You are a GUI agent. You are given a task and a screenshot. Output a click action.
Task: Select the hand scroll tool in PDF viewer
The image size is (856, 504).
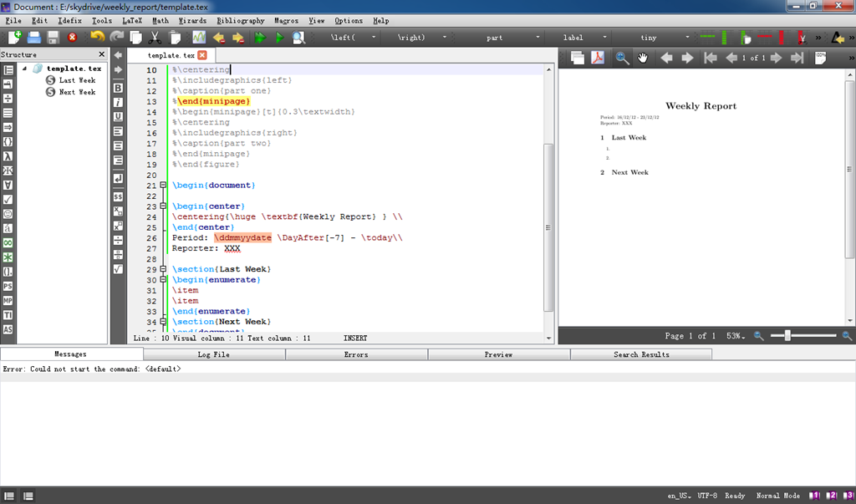(x=643, y=58)
